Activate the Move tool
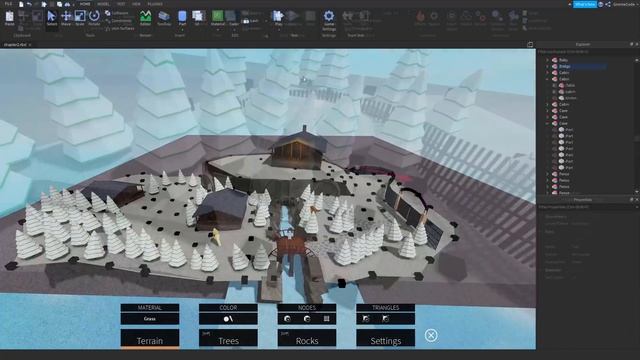Image resolution: width=640 pixels, height=360 pixels. pos(66,18)
